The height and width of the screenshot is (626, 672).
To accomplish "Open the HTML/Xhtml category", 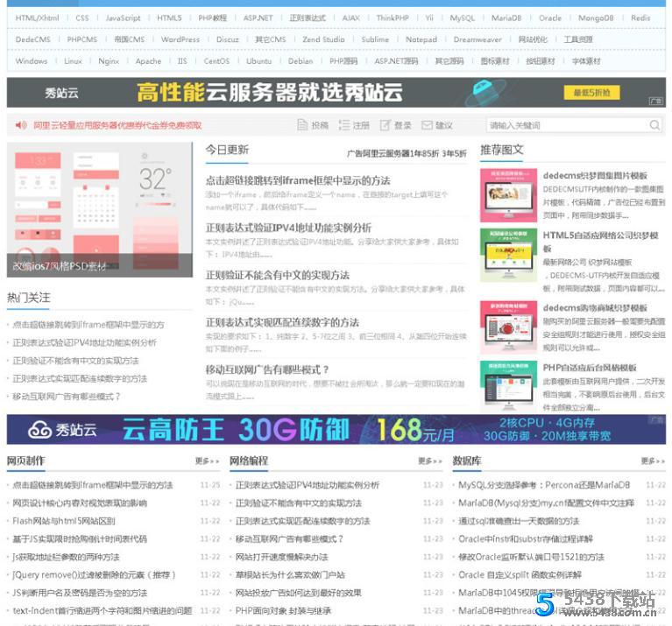I will point(37,18).
